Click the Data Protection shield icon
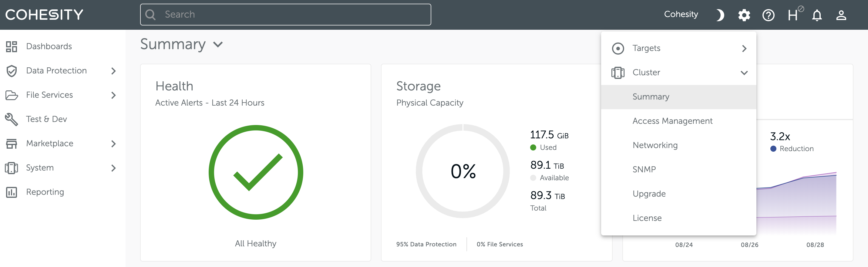 (x=12, y=71)
